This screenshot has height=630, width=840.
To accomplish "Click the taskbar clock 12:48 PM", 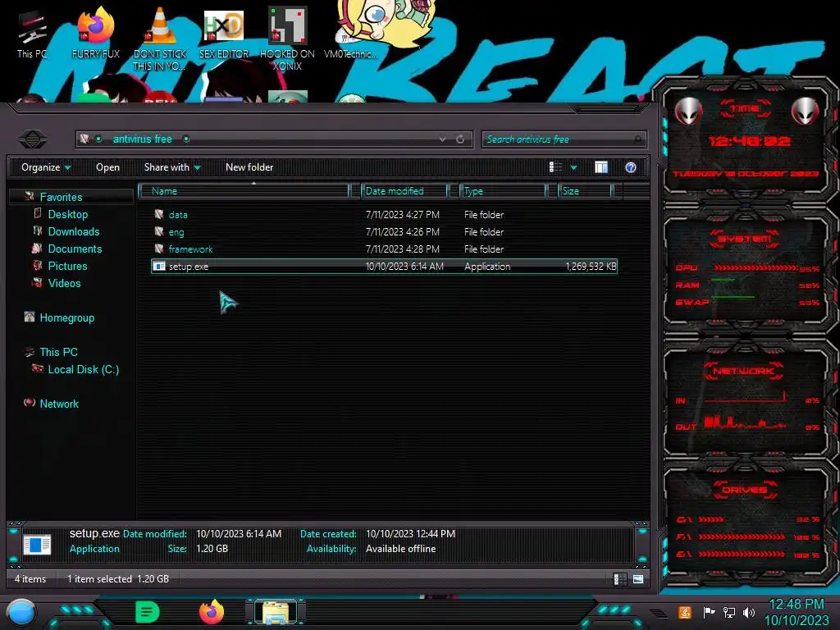I will pos(797,605).
